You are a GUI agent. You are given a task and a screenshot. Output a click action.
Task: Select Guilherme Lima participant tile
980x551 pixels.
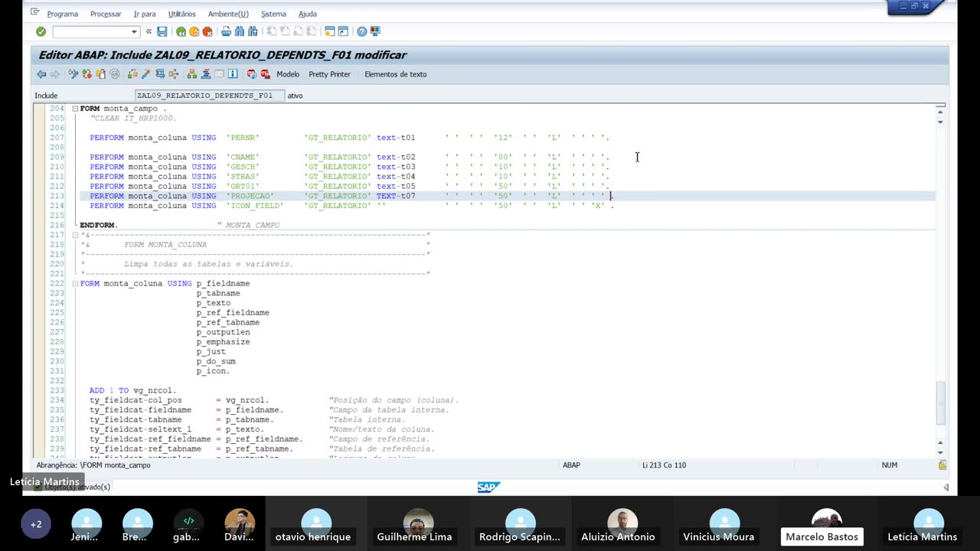point(418,523)
